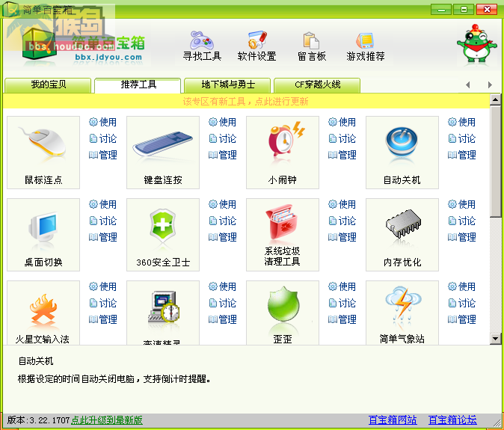Click the bbx.jdyou.com website text
This screenshot has height=430, width=504.
pyautogui.click(x=108, y=57)
